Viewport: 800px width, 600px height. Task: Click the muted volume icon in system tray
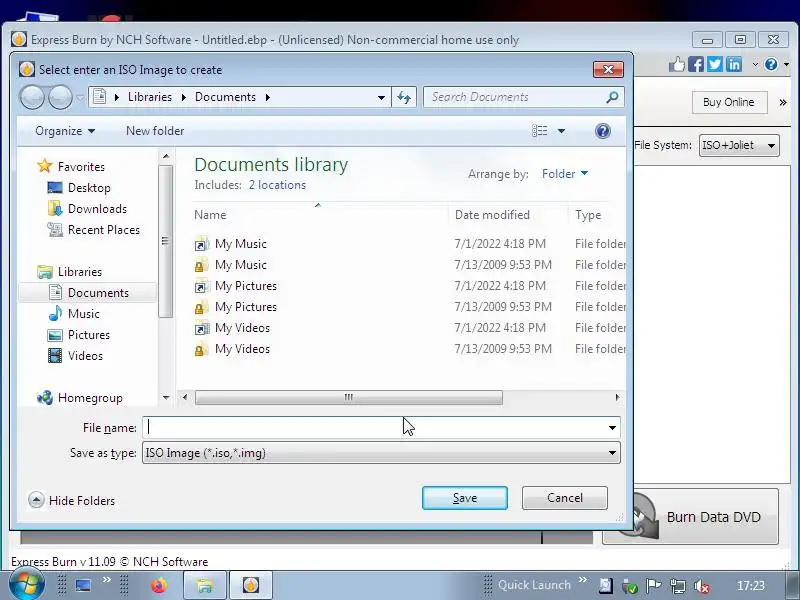pyautogui.click(x=703, y=586)
